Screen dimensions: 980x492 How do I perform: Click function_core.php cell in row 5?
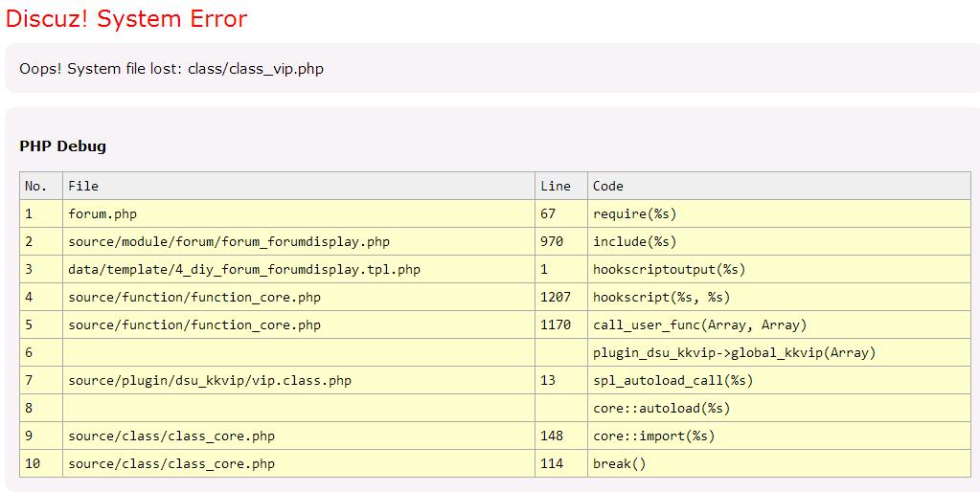(x=299, y=325)
